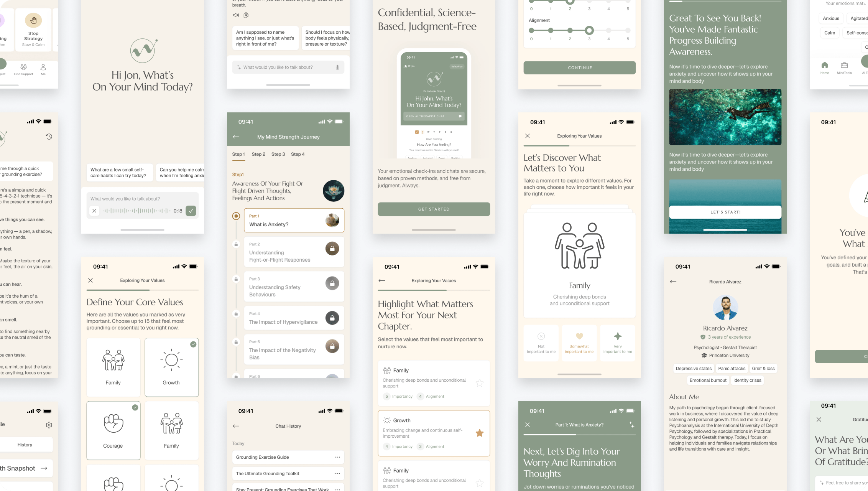This screenshot has width=868, height=491.
Task: Tap the GET STARTED button
Action: (x=434, y=209)
